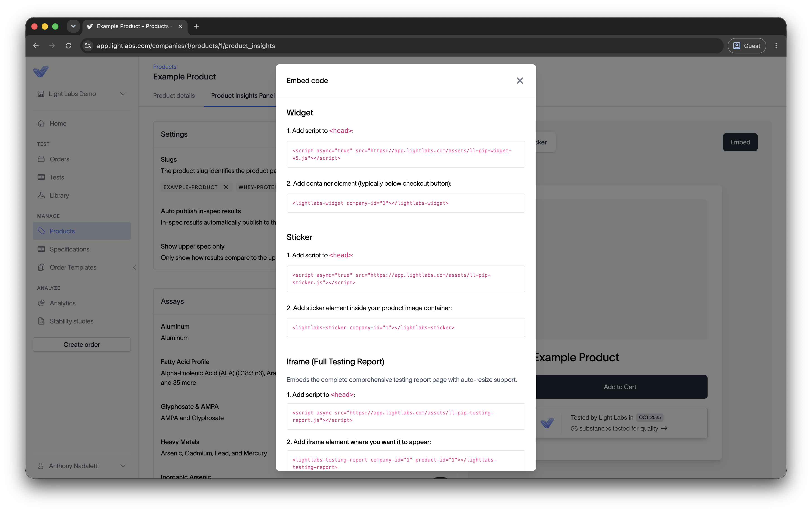
Task: Click Guest profile button
Action: [747, 46]
